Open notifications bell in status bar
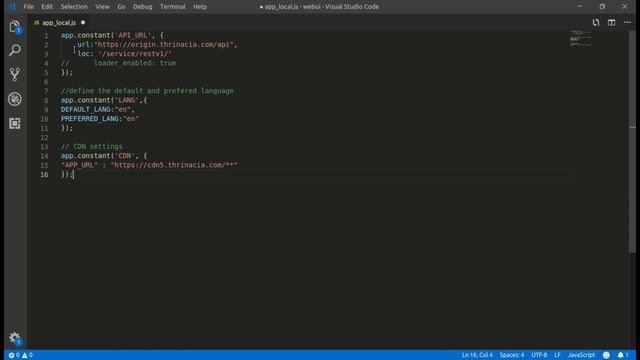Viewport: 640px width, 360px height. pos(623,355)
